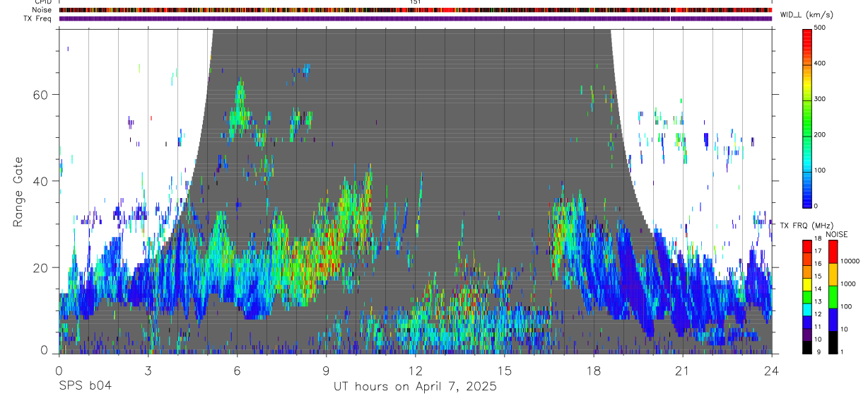
Task: Click the green NOISE swatch between 100 and 1000
Action: (833, 297)
